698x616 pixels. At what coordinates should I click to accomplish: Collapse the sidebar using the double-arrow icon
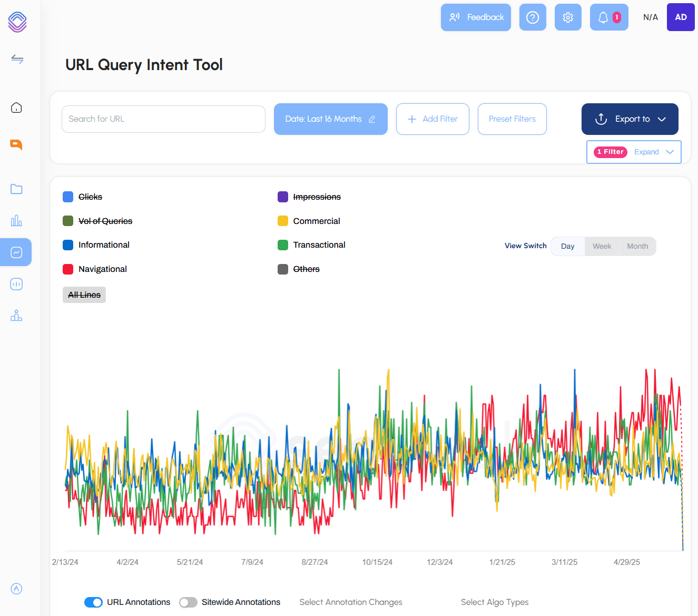17,59
